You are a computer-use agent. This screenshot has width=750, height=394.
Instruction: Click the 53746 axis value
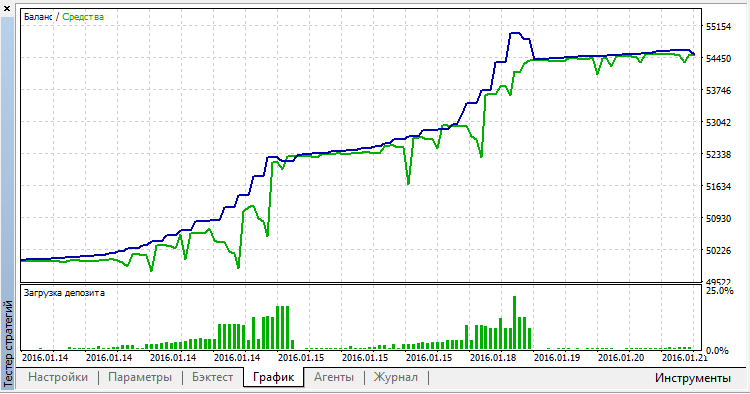(718, 91)
